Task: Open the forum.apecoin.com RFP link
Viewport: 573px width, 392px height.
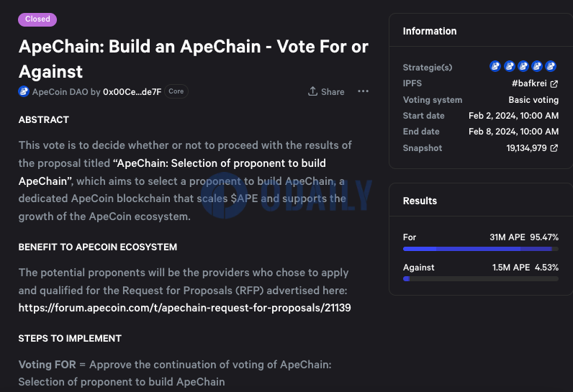Action: point(184,308)
